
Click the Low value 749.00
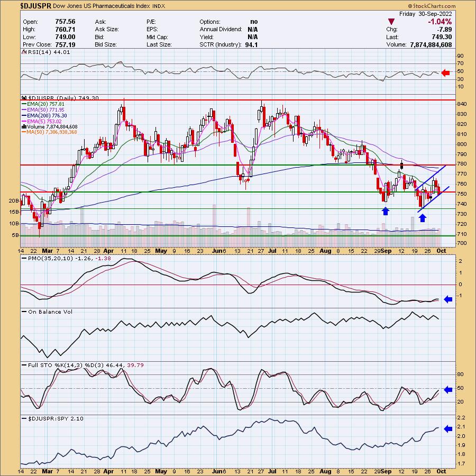65,37
